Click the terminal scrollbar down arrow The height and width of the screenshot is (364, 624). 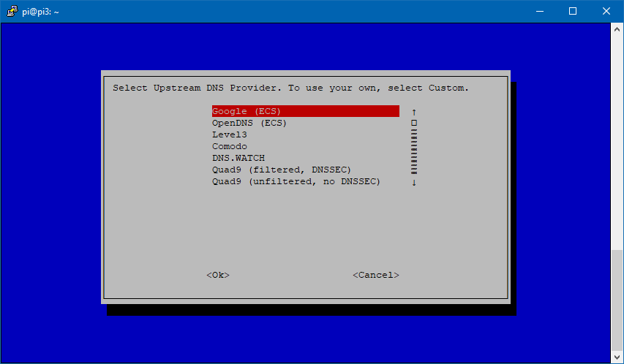pyautogui.click(x=617, y=357)
